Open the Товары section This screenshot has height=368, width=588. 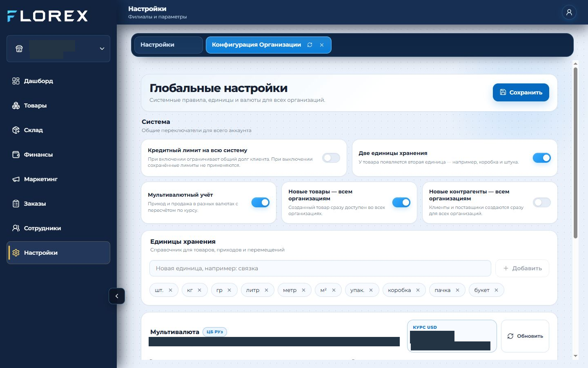click(x=58, y=105)
